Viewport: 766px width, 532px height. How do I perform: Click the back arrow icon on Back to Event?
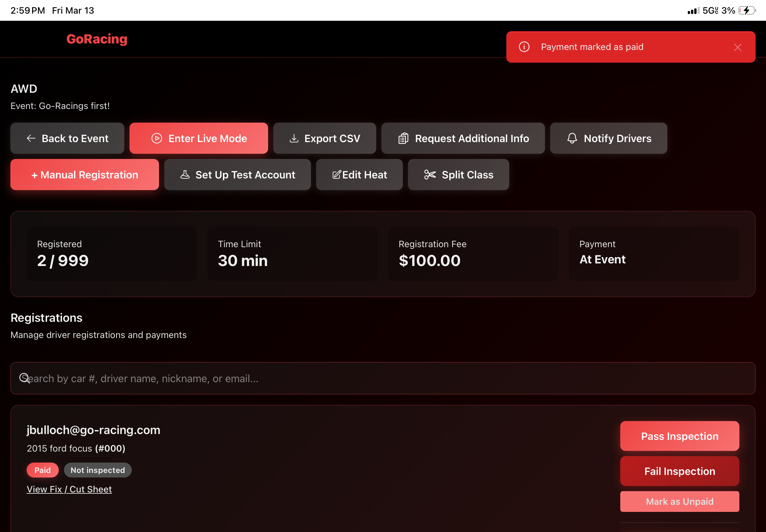[31, 138]
